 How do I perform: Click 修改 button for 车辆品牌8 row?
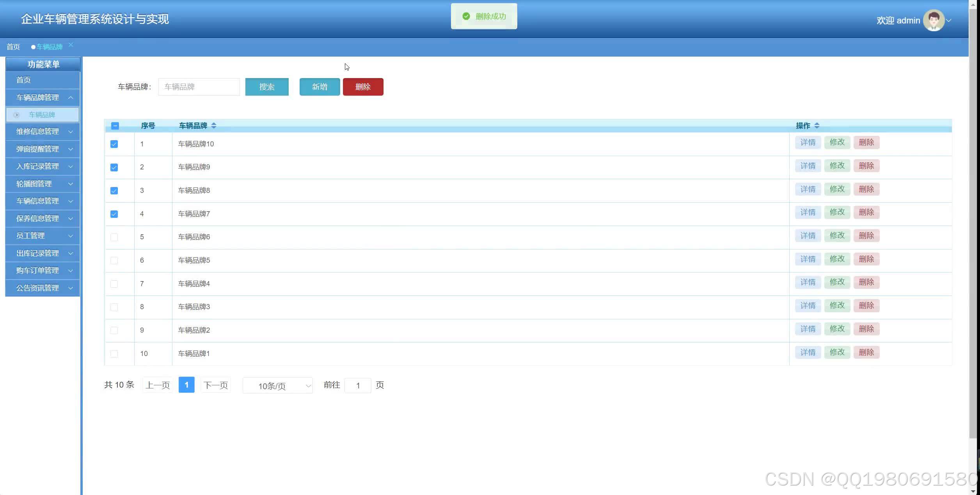click(x=837, y=189)
